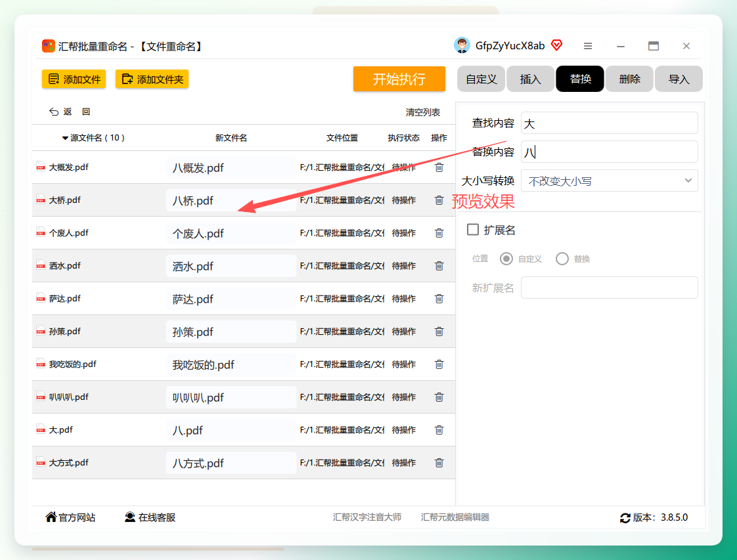
Task: Enable the 扩展名 checkbox
Action: pos(473,230)
